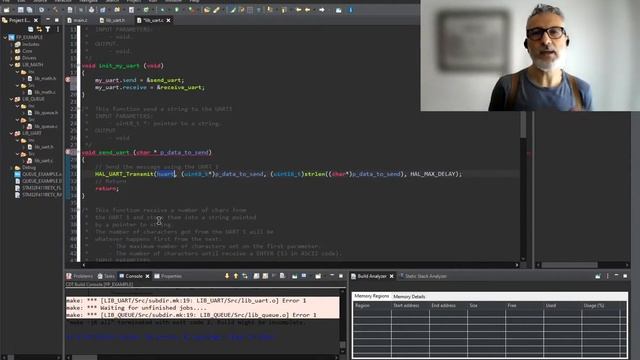Click the Open Perspective icon
This screenshot has height=360, width=640.
338,10
